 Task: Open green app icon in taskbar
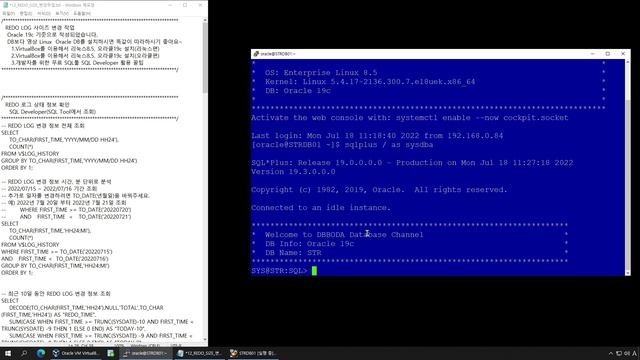click(111, 353)
